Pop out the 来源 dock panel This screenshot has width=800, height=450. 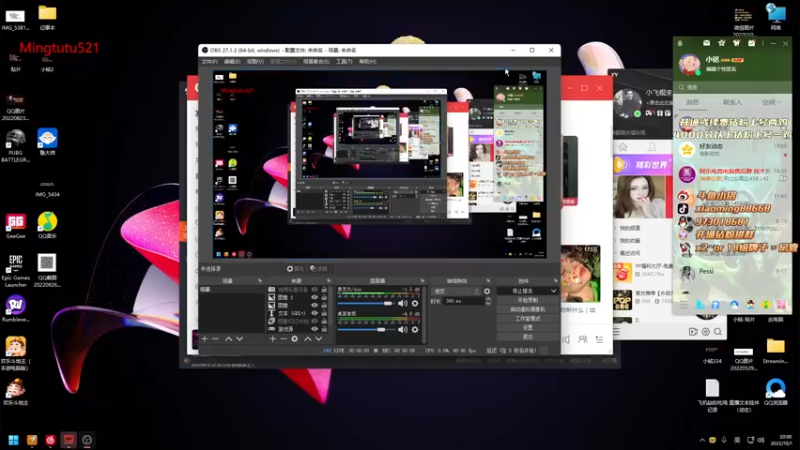(x=328, y=281)
